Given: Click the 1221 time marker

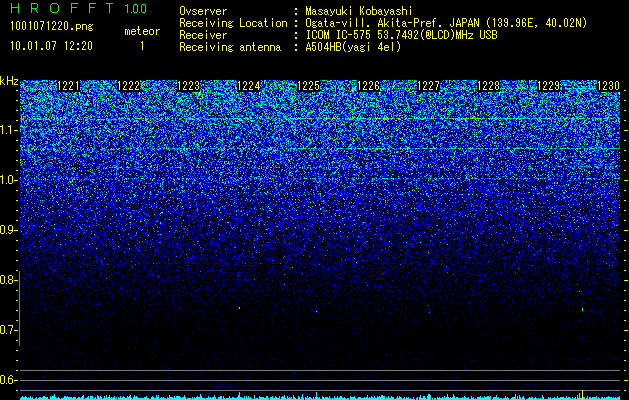Looking at the screenshot, I should (69, 86).
